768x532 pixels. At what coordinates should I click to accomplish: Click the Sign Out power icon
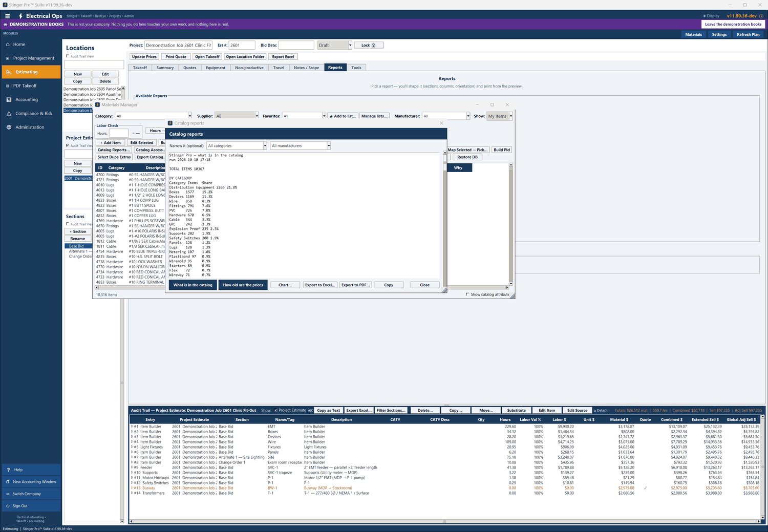tap(8, 506)
